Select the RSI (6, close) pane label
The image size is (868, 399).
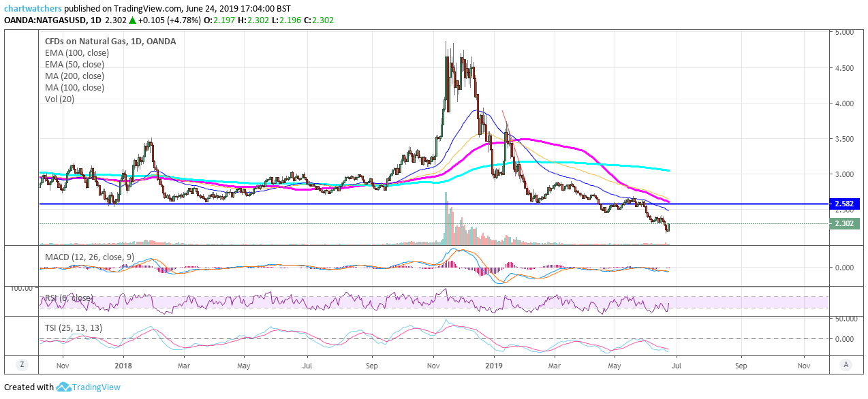coord(69,298)
